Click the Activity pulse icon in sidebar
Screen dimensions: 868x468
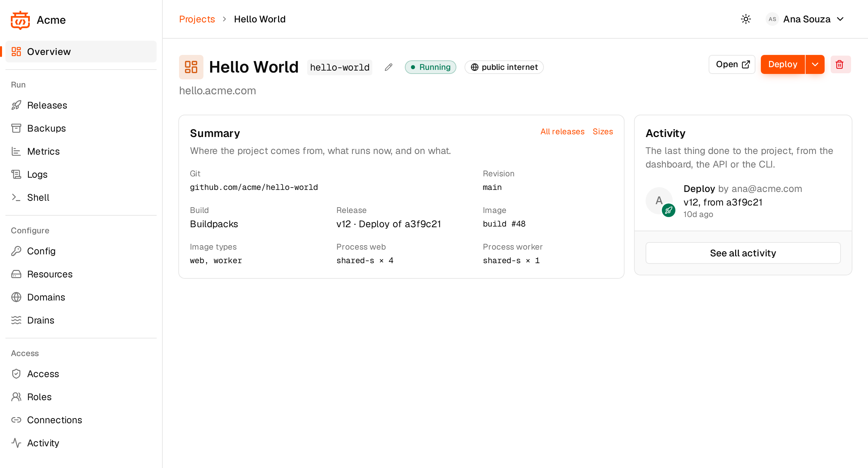point(16,443)
